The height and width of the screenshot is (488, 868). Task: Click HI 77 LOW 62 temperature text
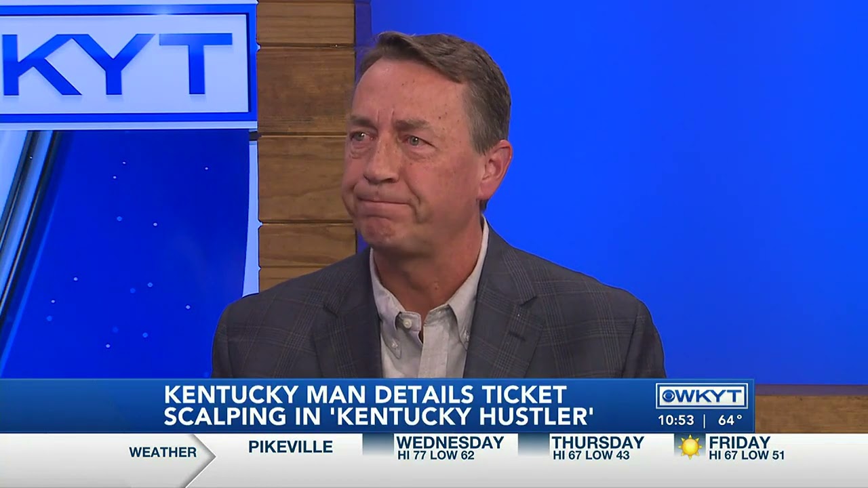pos(436,455)
